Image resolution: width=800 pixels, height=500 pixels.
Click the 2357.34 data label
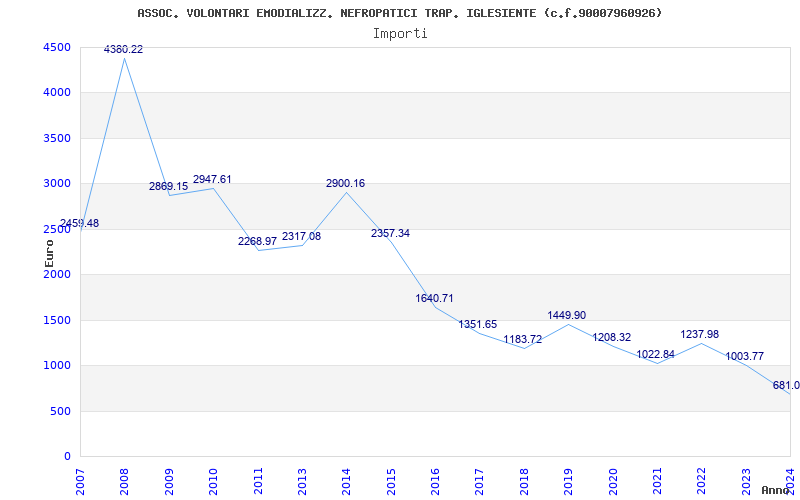pyautogui.click(x=390, y=234)
